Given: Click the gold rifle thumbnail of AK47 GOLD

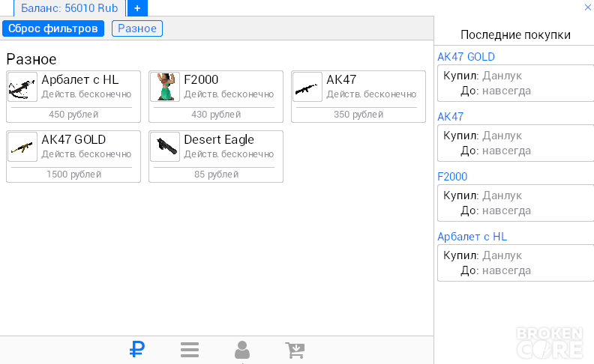Looking at the screenshot, I should [22, 147].
